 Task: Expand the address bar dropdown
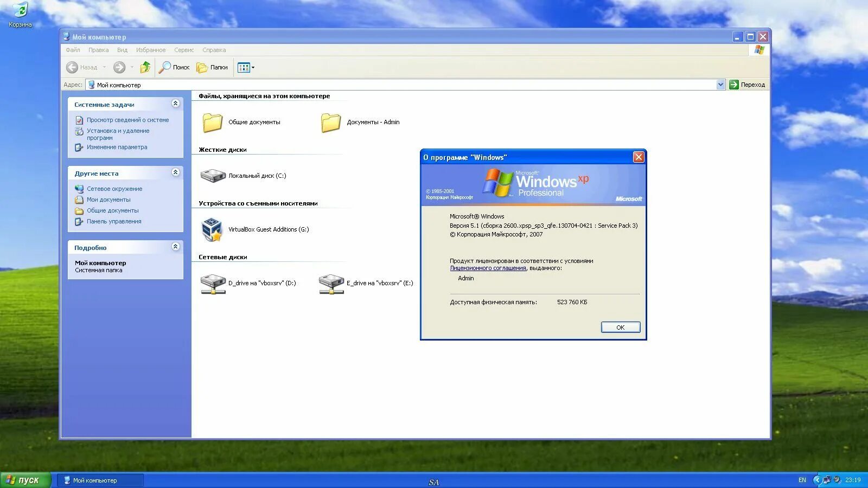720,85
